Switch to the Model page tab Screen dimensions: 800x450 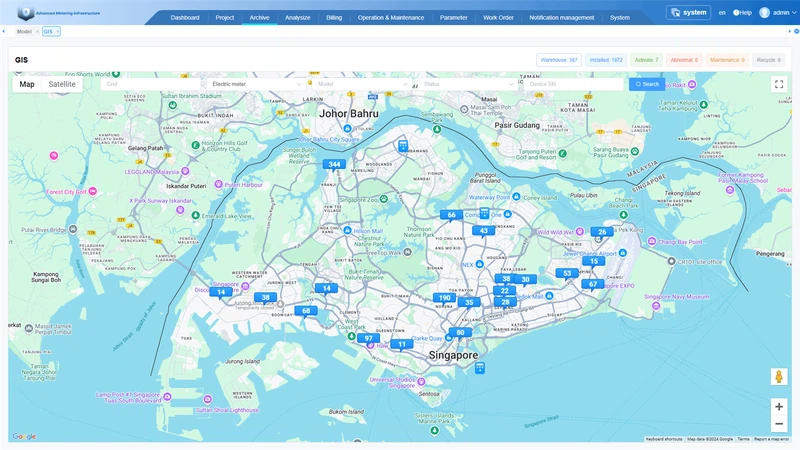coord(24,32)
